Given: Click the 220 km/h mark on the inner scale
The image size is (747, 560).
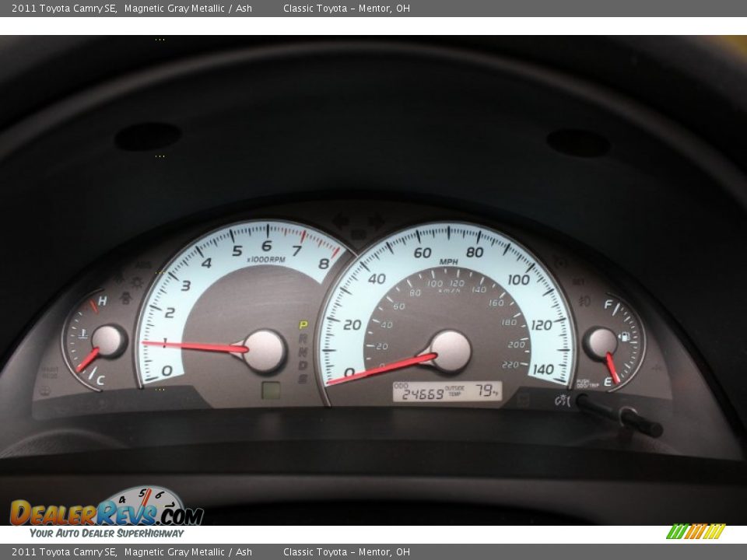Looking at the screenshot, I should point(510,365).
